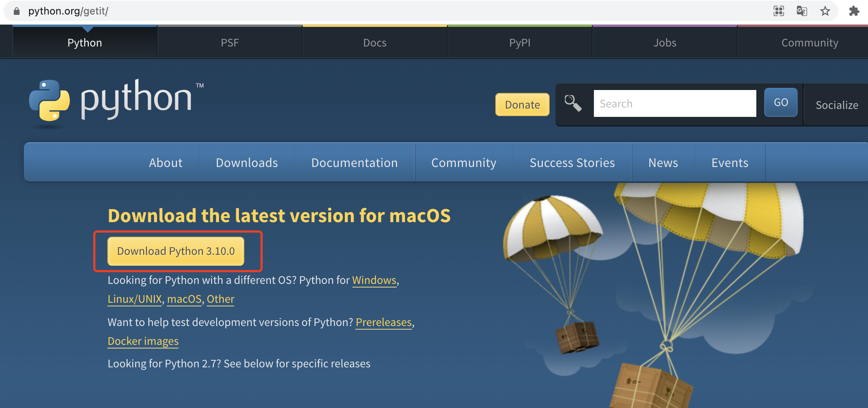Viewport: 868px width, 408px height.
Task: Focus the Search input field
Action: (675, 103)
